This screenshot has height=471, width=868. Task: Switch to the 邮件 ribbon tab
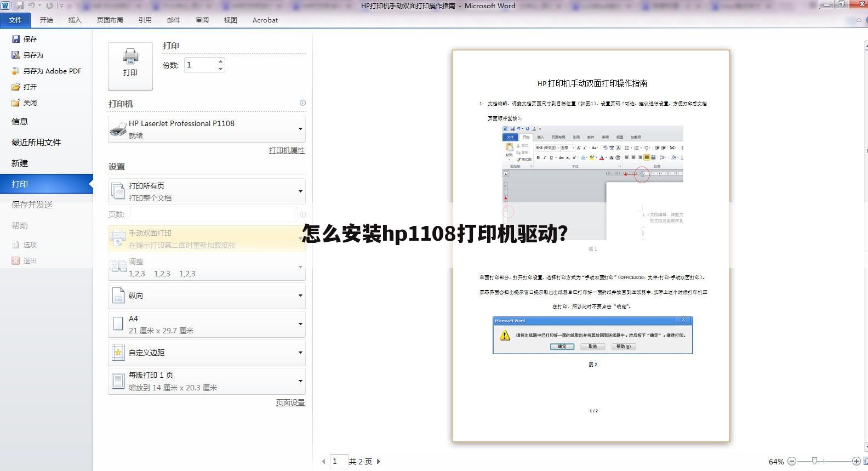pos(173,20)
